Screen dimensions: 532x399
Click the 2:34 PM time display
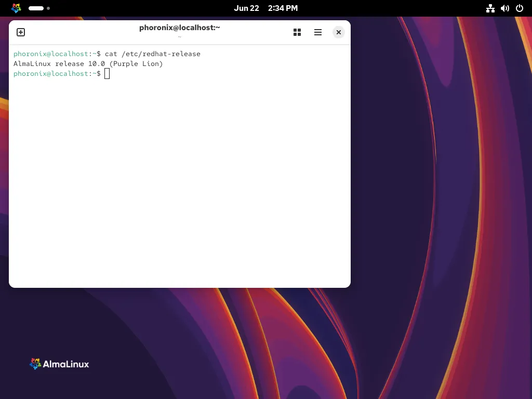(x=283, y=8)
